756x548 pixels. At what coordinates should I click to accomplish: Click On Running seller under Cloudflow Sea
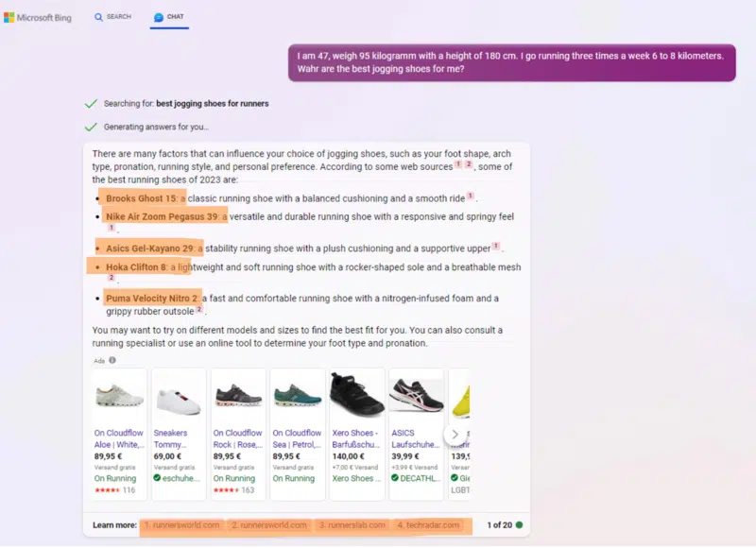294,478
